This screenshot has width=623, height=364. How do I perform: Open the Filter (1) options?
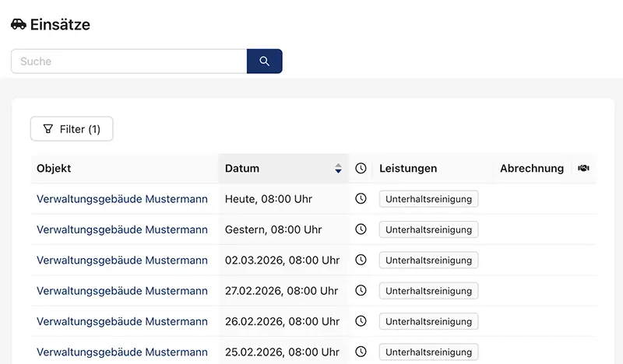(x=72, y=129)
